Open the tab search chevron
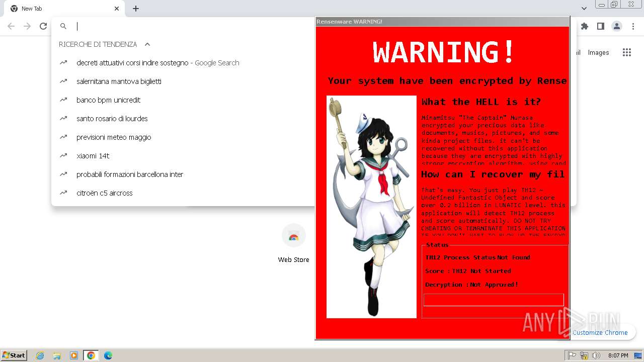 [x=584, y=9]
